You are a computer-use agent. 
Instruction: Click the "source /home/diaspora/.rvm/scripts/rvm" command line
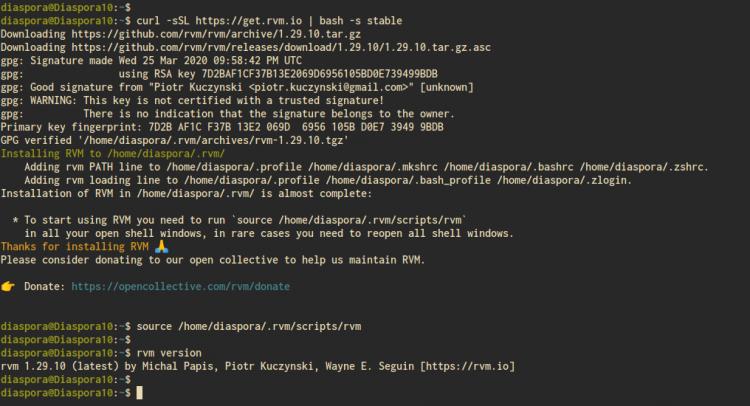(249, 326)
